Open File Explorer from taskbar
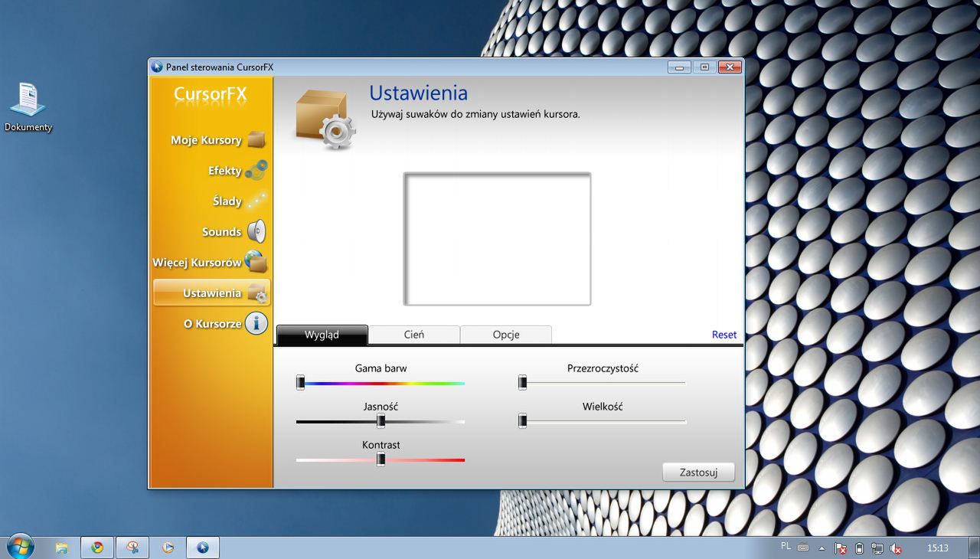980x559 pixels. pyautogui.click(x=62, y=548)
